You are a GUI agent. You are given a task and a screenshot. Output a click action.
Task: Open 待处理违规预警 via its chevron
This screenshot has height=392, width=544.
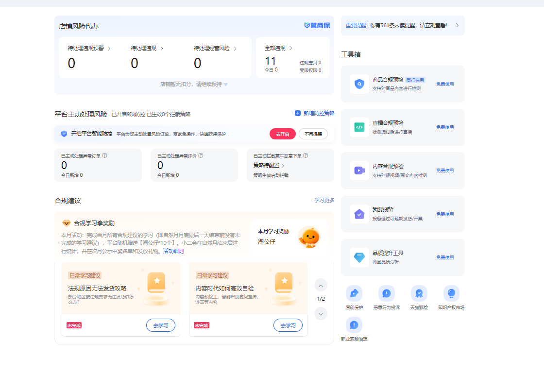[x=109, y=49]
